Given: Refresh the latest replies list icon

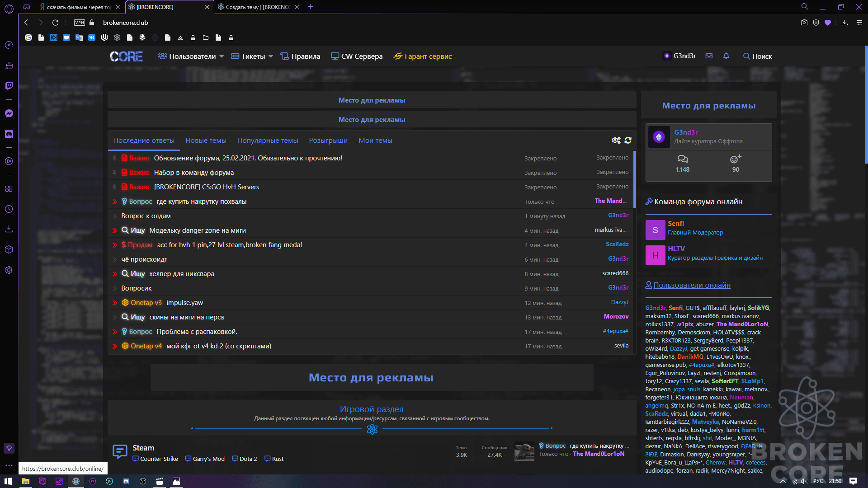Looking at the screenshot, I should 628,141.
